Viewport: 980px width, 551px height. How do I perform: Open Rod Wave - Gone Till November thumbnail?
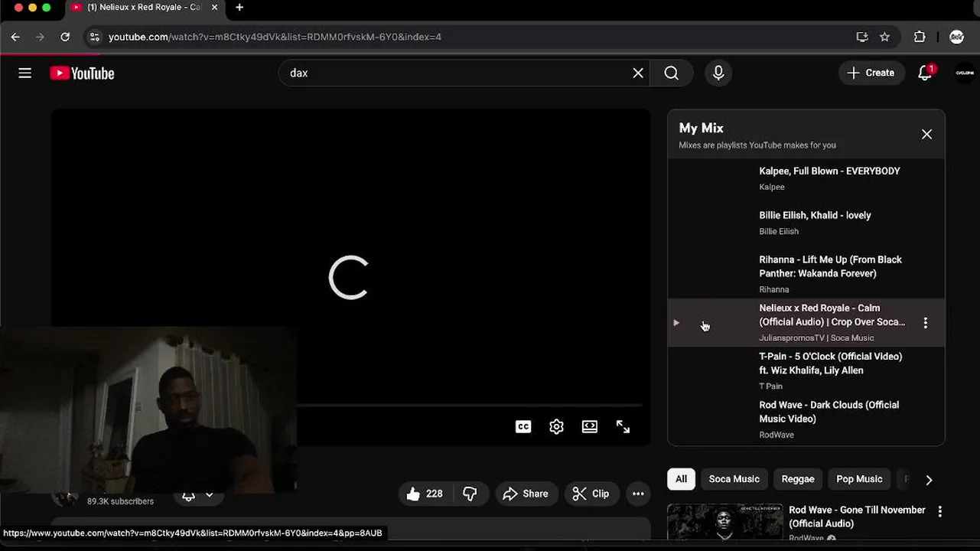pyautogui.click(x=725, y=523)
